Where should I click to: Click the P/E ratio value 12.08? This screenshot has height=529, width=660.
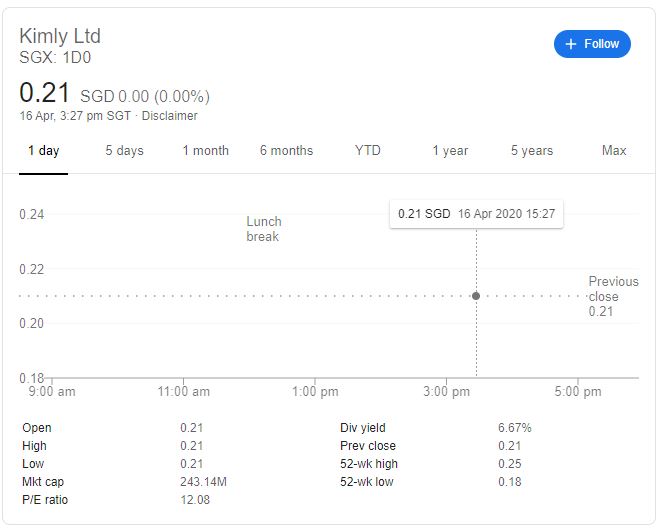195,500
